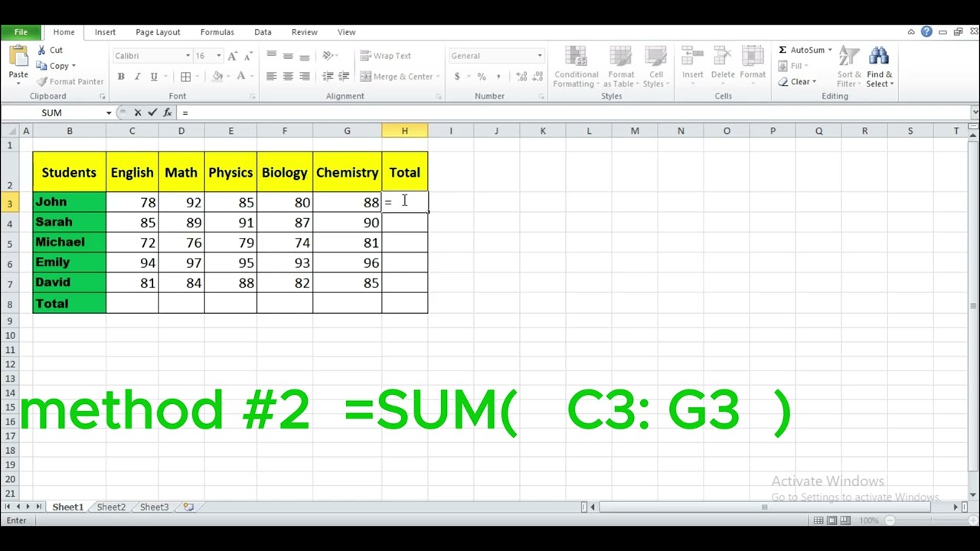Open the font size 16 dropdown

pyautogui.click(x=218, y=56)
